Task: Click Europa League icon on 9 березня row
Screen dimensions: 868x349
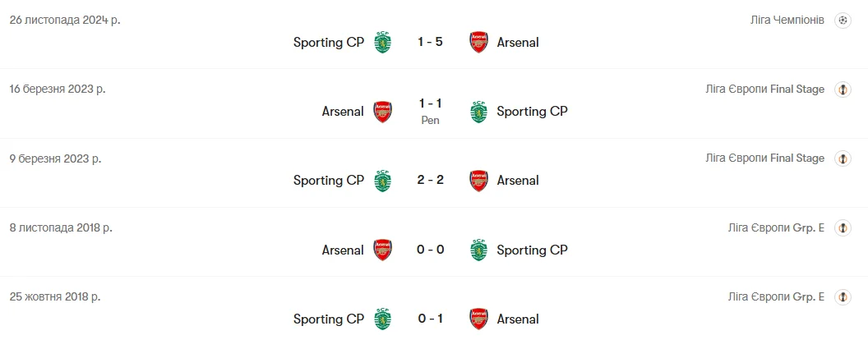Action: (x=843, y=158)
